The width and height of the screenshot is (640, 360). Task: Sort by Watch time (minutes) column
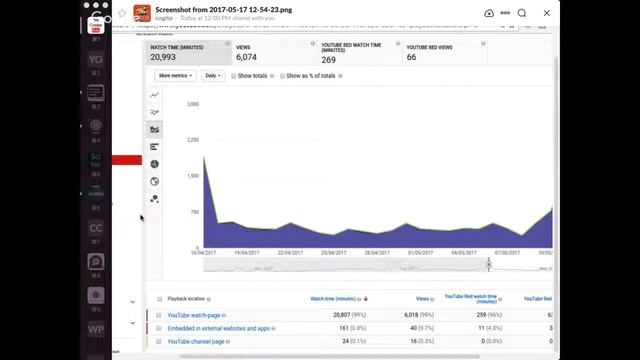point(333,299)
